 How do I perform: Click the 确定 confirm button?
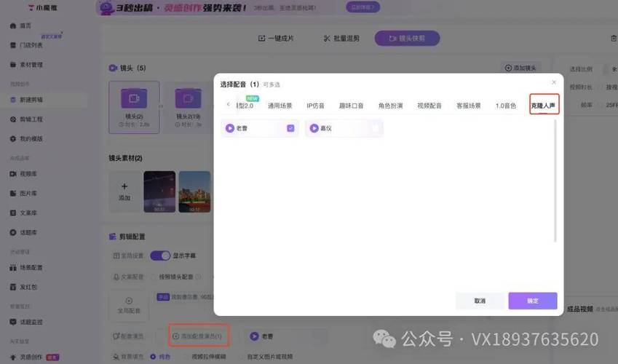pos(532,301)
